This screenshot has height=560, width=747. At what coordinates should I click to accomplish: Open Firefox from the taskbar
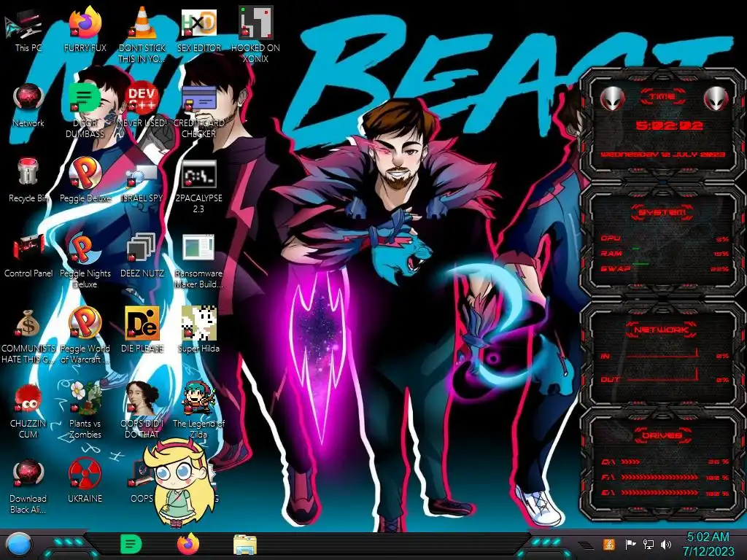click(x=188, y=544)
